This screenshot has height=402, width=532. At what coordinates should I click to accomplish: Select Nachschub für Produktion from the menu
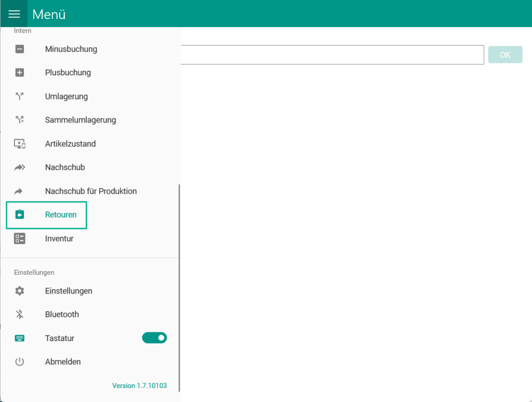pos(91,191)
